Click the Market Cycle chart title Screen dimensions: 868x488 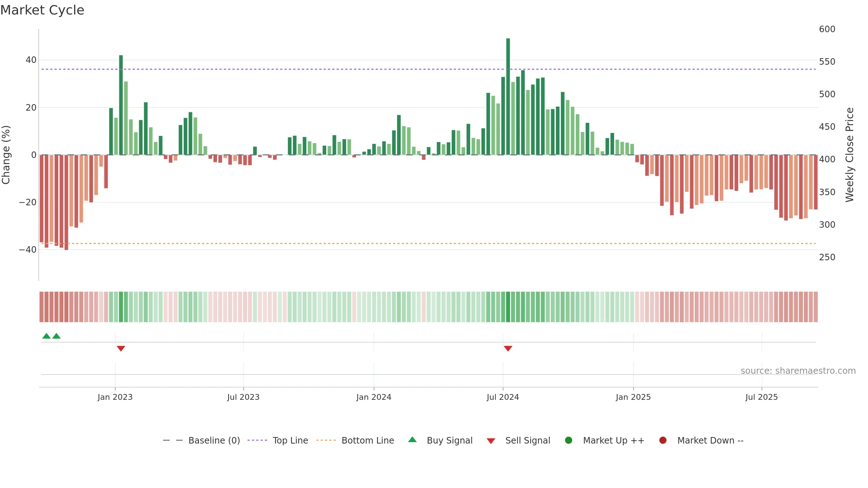point(42,10)
